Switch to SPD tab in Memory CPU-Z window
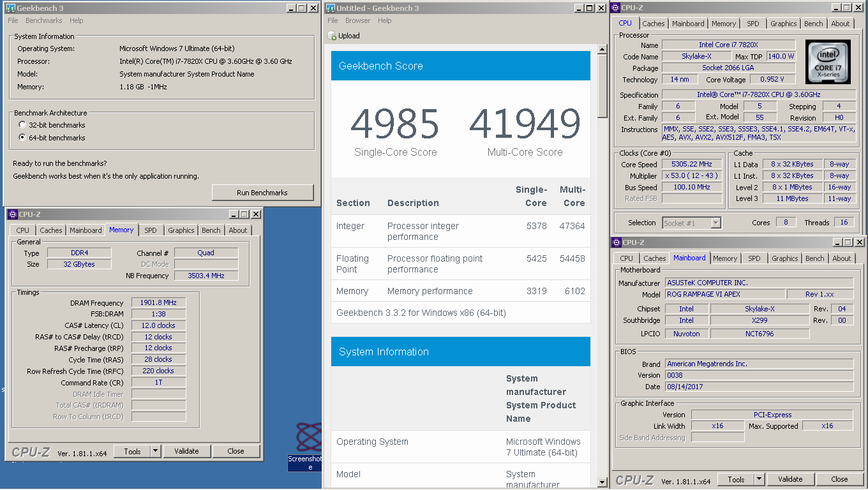The width and height of the screenshot is (868, 490). pyautogui.click(x=151, y=230)
